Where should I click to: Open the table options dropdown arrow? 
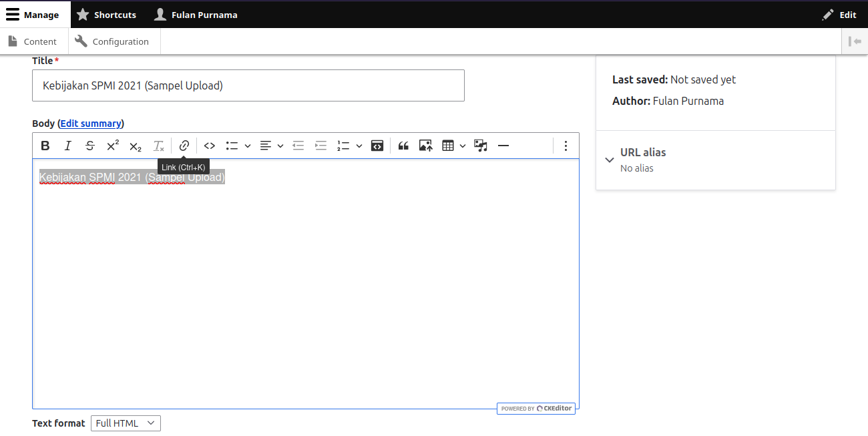[x=463, y=146]
